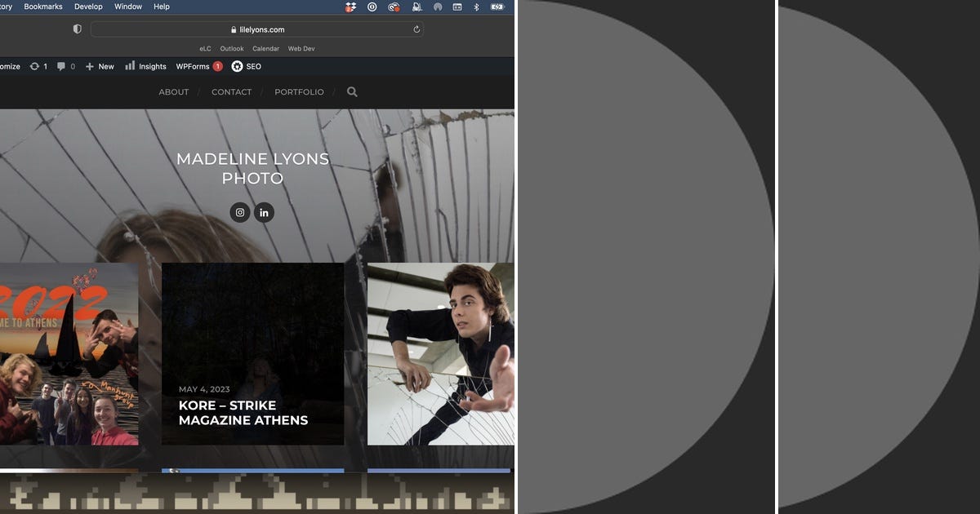Viewport: 980px width, 514px height.
Task: Open the Bluetooth menu bar icon
Action: [476, 7]
